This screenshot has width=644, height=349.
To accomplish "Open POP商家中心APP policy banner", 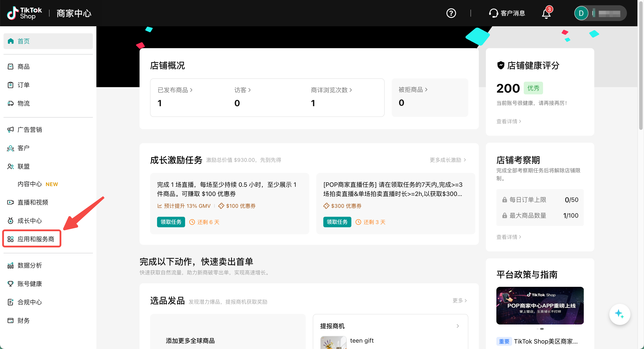I will 540,305.
